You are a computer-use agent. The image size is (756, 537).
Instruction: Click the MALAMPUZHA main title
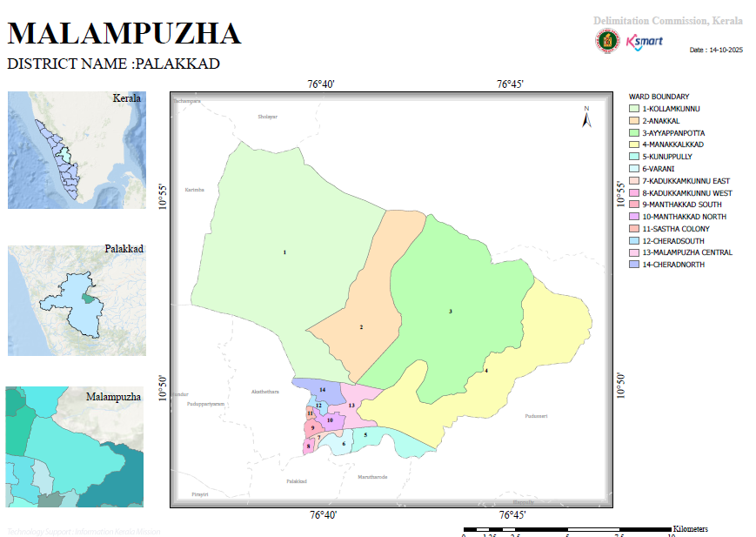coord(124,34)
